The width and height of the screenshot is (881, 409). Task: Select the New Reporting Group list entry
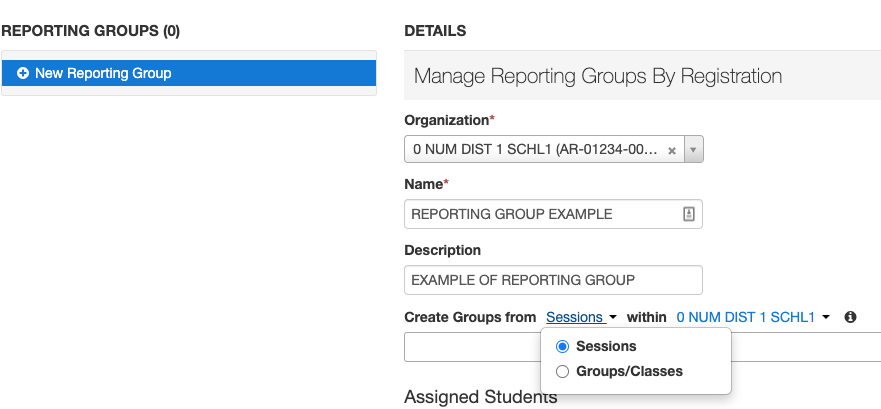[x=189, y=74]
